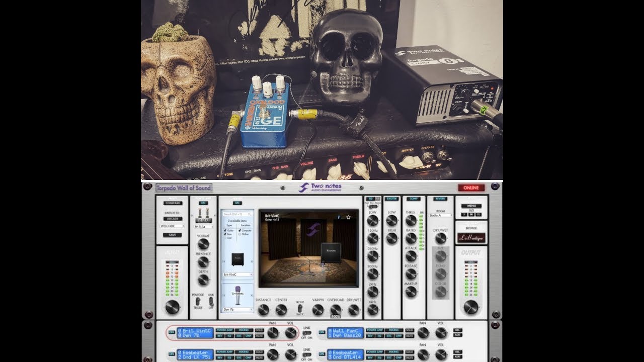Select the Watt FanC Dyn Bass20 channel display
The height and width of the screenshot is (362, 644).
346,333
